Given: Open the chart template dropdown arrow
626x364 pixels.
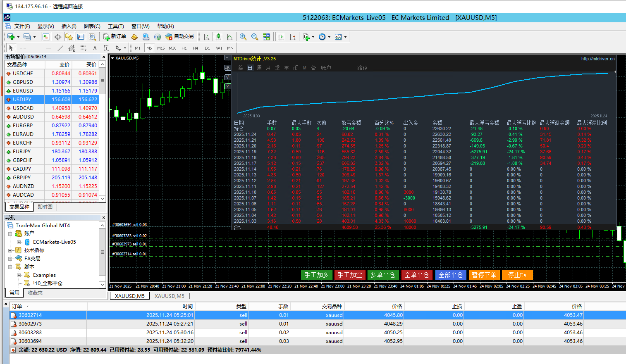Looking at the screenshot, I should tap(345, 37).
